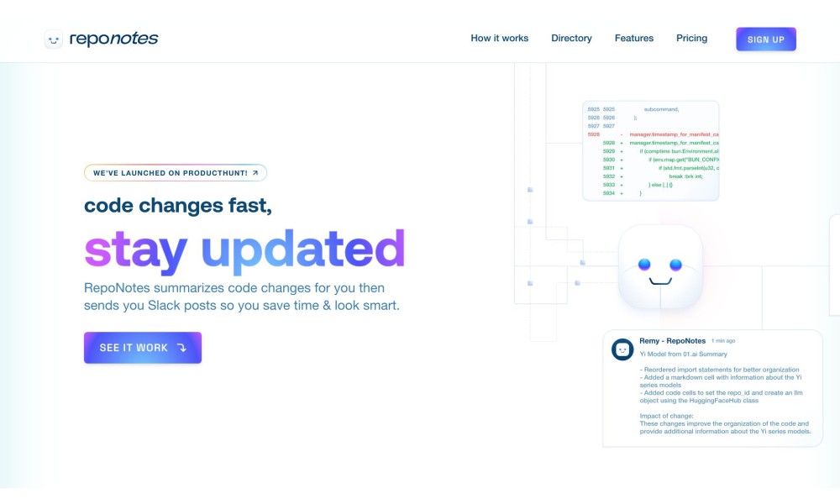This screenshot has width=840, height=504.
Task: Click the red removed line 5928 in diff
Action: 653,134
